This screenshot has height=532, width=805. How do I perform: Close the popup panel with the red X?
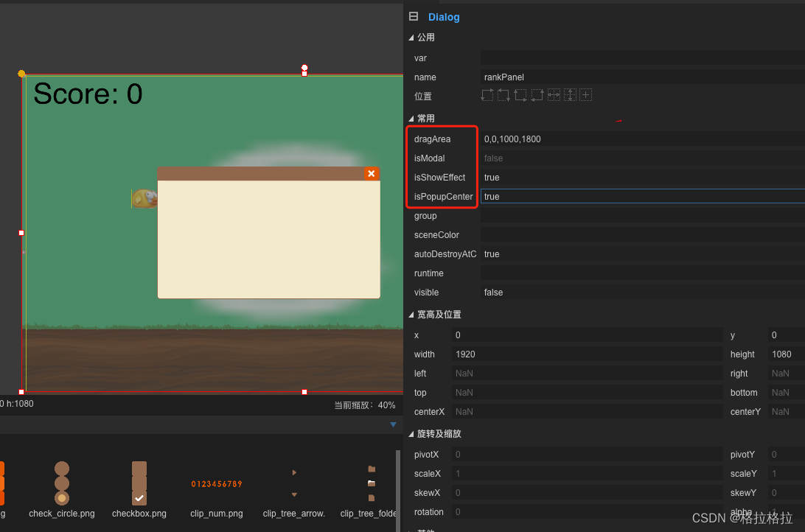pyautogui.click(x=371, y=174)
